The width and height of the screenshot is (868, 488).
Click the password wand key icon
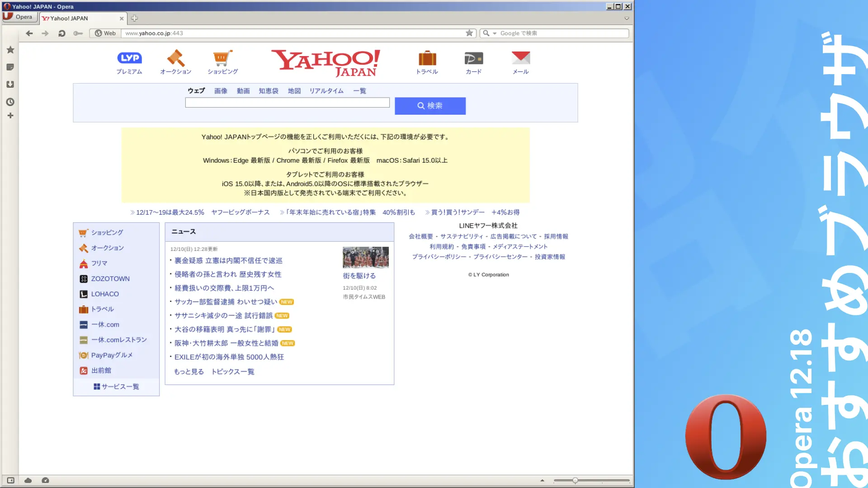pos(78,33)
